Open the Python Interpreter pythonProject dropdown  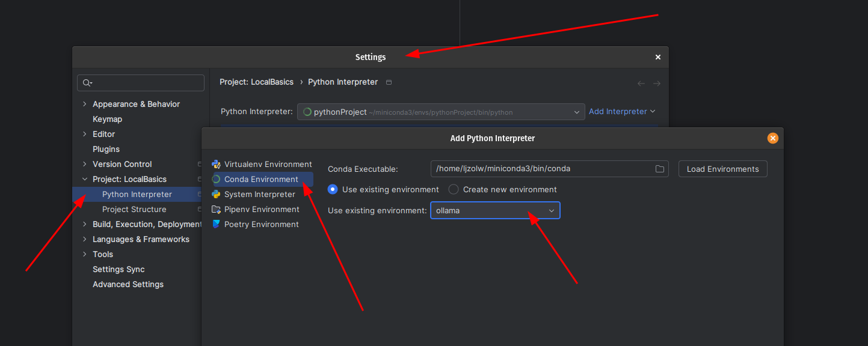440,112
